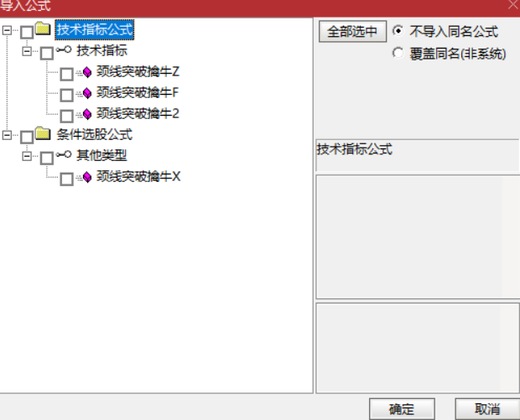
Task: Tick the checkbox for 颈线突破擒牛X
Action: click(x=66, y=179)
